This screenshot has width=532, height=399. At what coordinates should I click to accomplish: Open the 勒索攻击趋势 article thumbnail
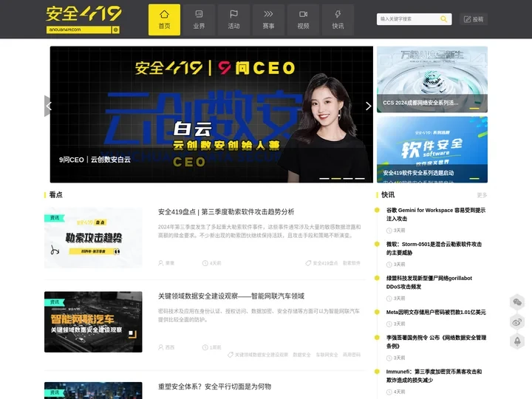(93, 237)
